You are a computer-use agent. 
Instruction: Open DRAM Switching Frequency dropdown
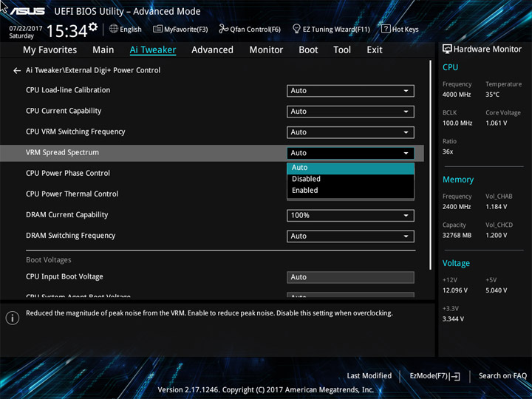[x=350, y=236]
